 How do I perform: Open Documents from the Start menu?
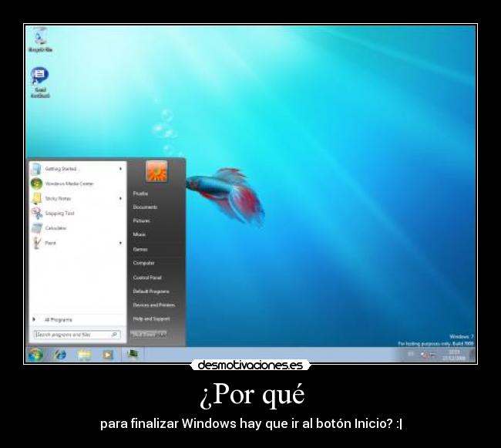click(145, 207)
